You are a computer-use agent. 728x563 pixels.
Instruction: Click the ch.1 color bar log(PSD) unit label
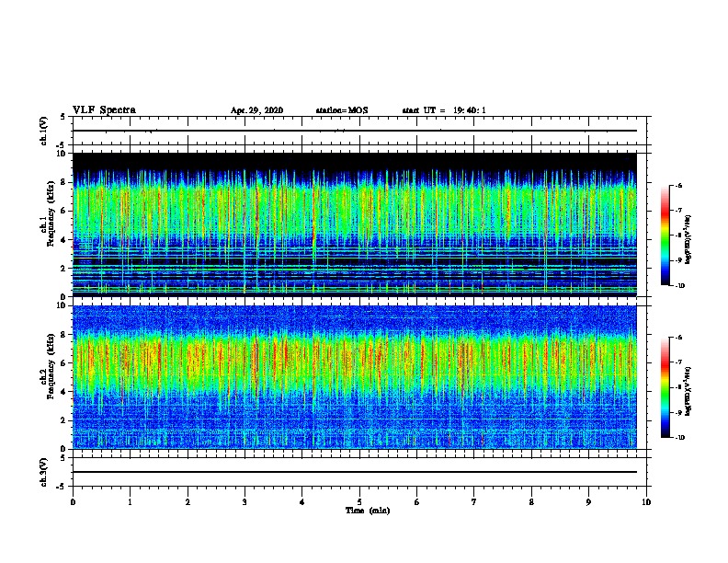coord(688,239)
